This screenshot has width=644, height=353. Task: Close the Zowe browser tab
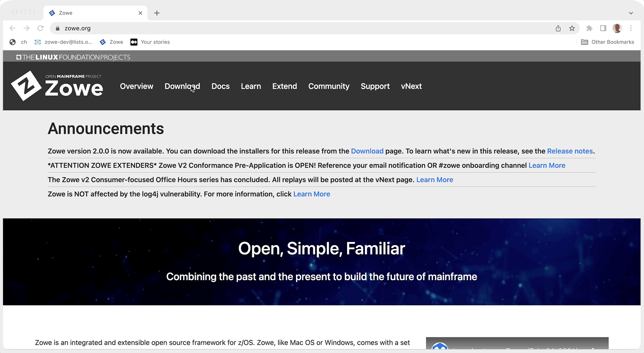[x=140, y=13]
